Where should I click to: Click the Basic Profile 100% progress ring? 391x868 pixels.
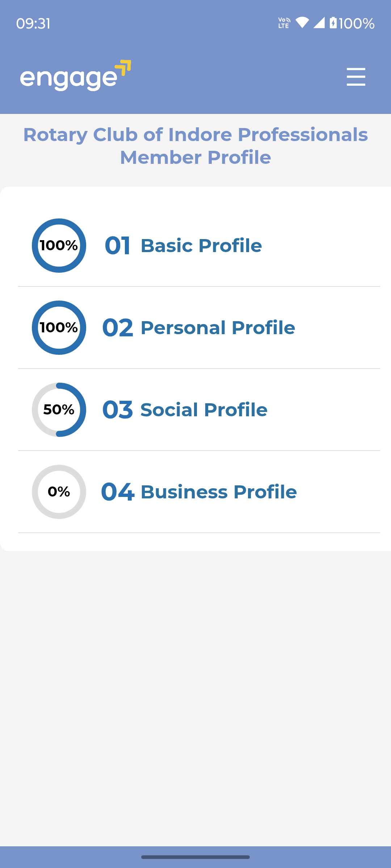click(x=59, y=246)
